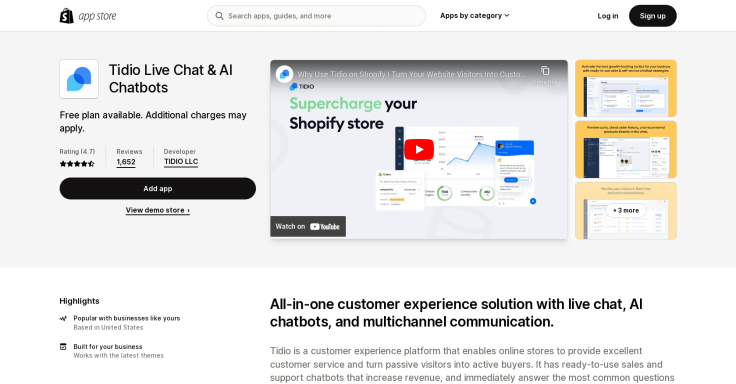The height and width of the screenshot is (384, 736).
Task: Open the Shopify app store logo
Action: coord(88,16)
